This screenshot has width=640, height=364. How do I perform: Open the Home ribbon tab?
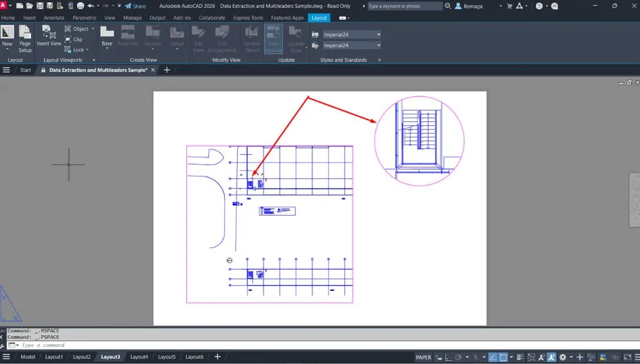pyautogui.click(x=8, y=18)
